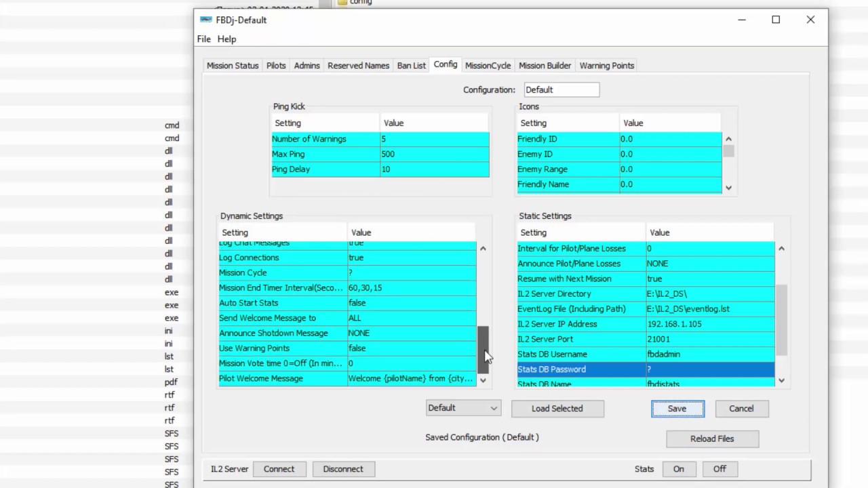Open the Mission Builder tab
The image size is (868, 488).
coord(545,66)
